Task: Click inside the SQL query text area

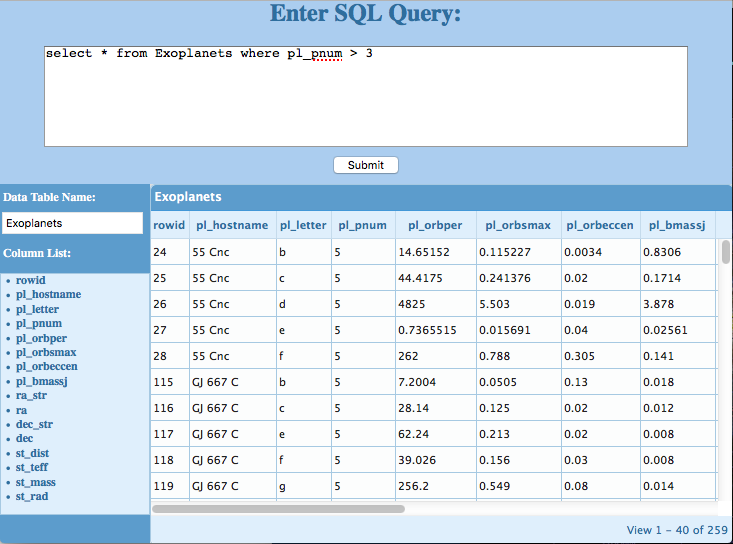Action: 366,96
